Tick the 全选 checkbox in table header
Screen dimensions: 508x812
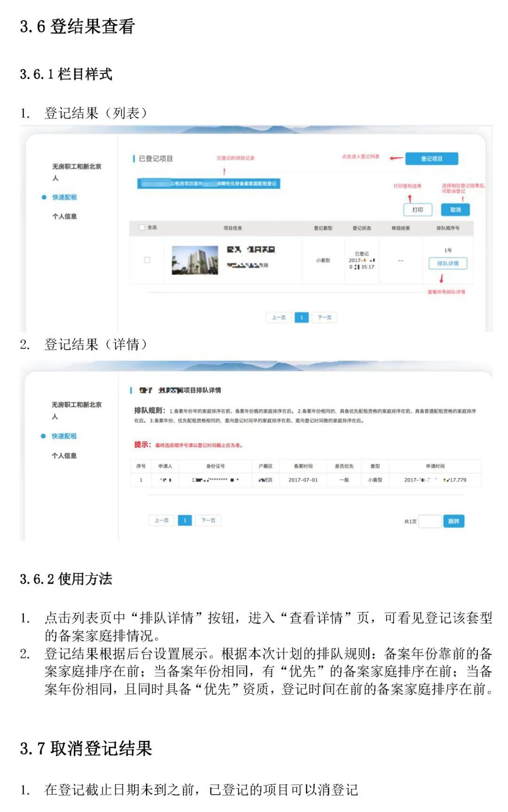click(x=142, y=227)
